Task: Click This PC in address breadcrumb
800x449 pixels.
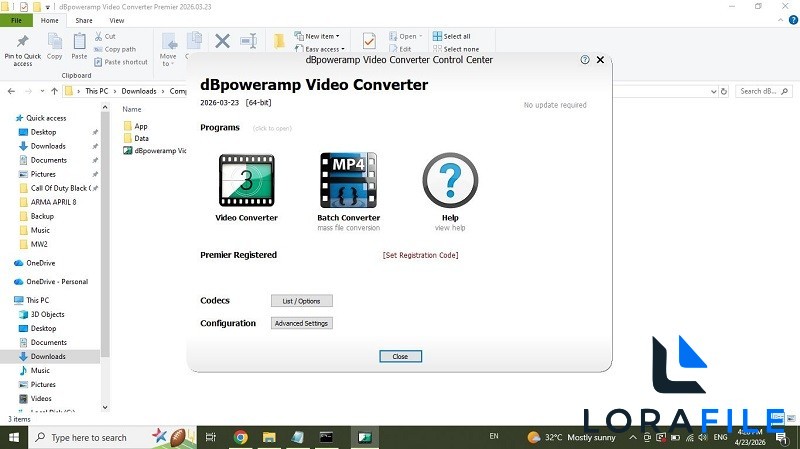Action: (96, 91)
